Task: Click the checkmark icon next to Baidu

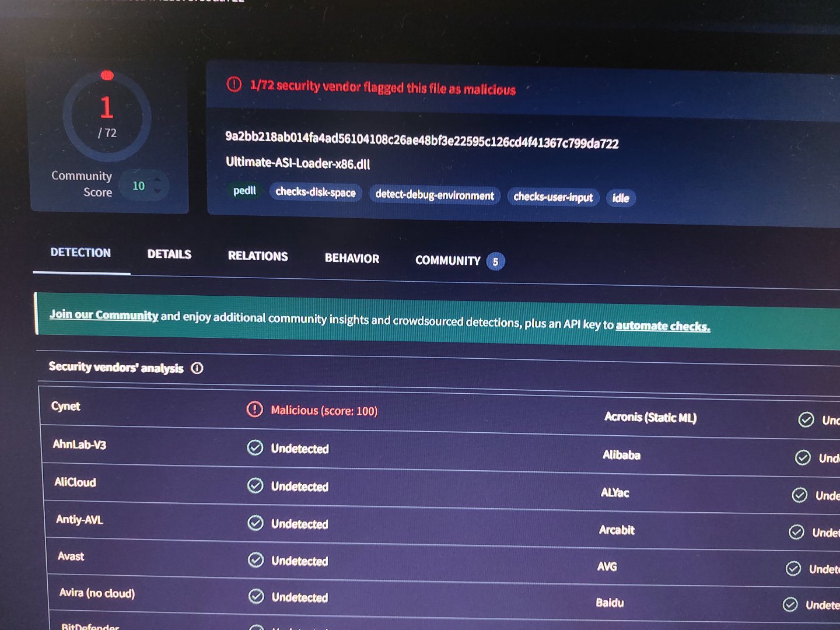Action: tap(790, 604)
